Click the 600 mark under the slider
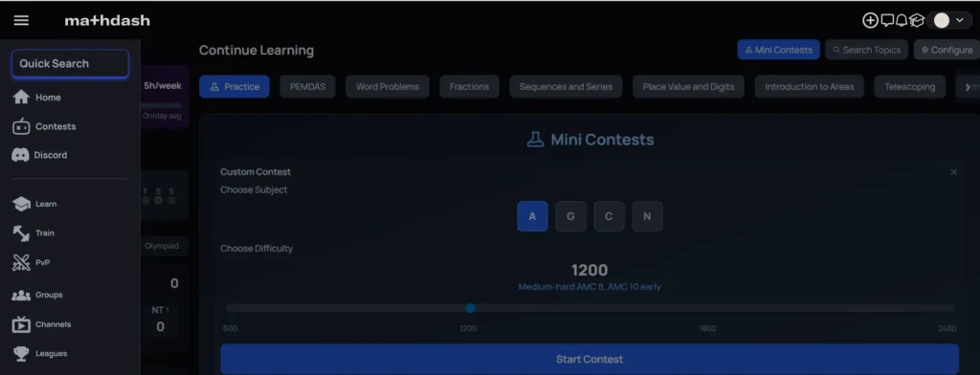This screenshot has width=980, height=375. 230,328
